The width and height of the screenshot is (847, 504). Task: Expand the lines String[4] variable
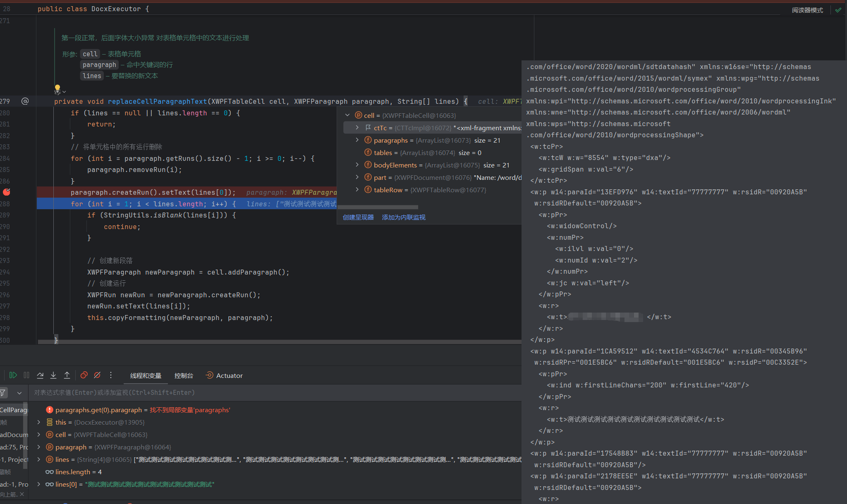tap(39, 459)
